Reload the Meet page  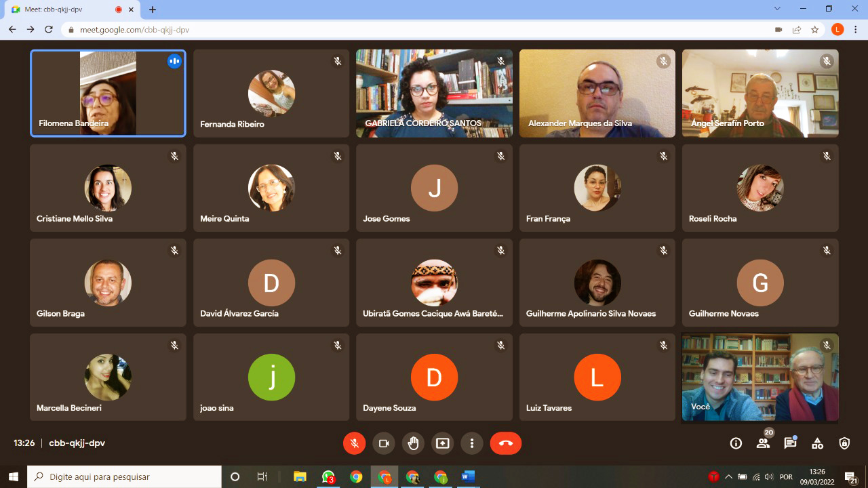(49, 30)
